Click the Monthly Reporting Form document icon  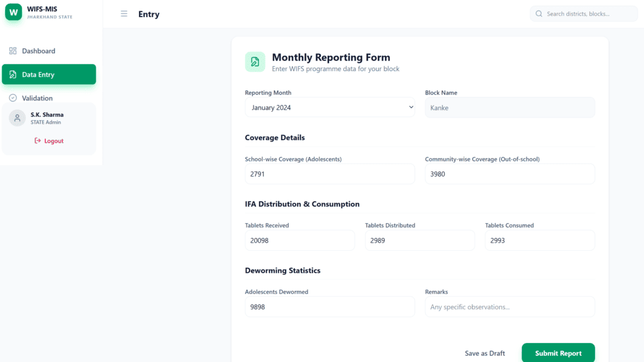click(x=254, y=62)
